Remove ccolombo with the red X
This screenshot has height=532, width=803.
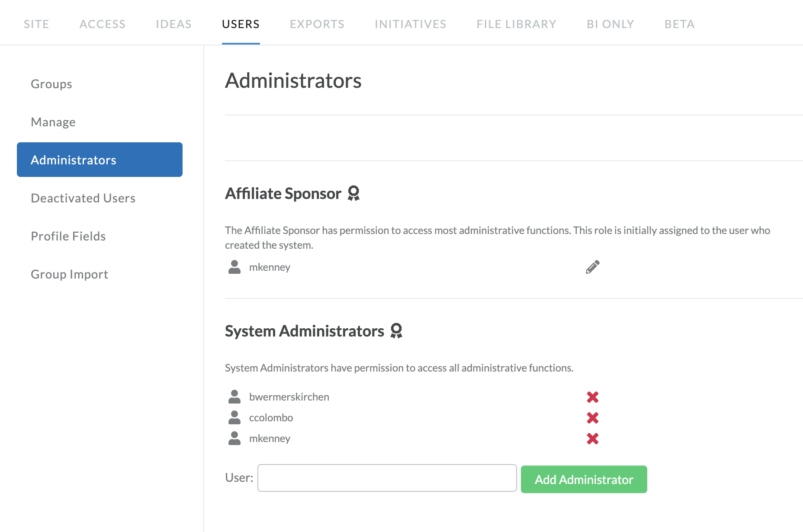click(x=593, y=418)
